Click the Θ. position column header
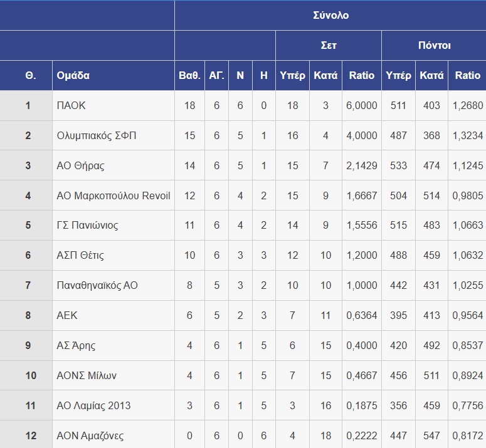 pos(30,75)
